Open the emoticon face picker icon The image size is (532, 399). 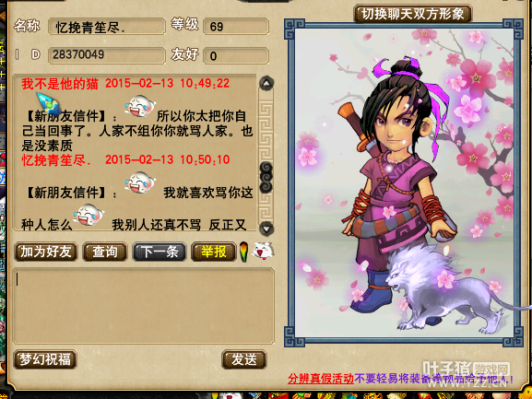pos(263,251)
